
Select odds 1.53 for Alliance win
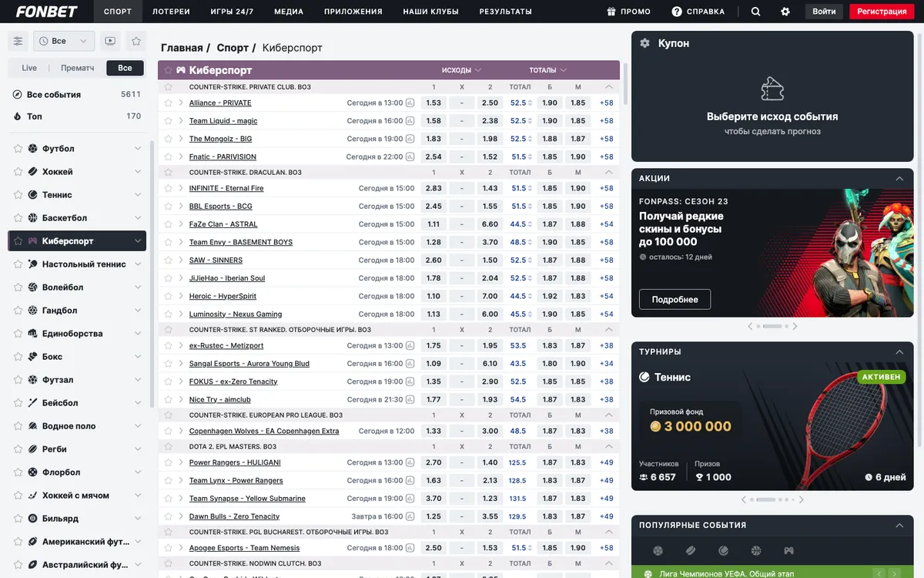434,102
